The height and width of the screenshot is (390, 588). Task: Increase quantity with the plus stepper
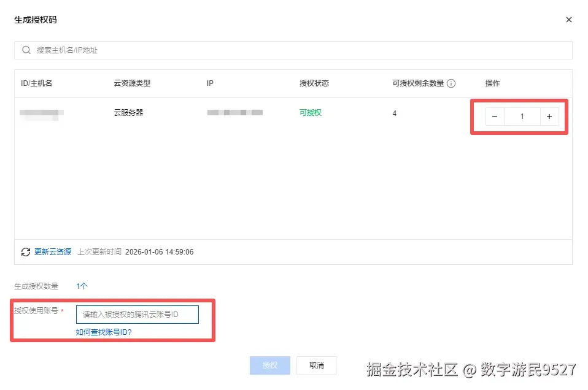click(549, 116)
